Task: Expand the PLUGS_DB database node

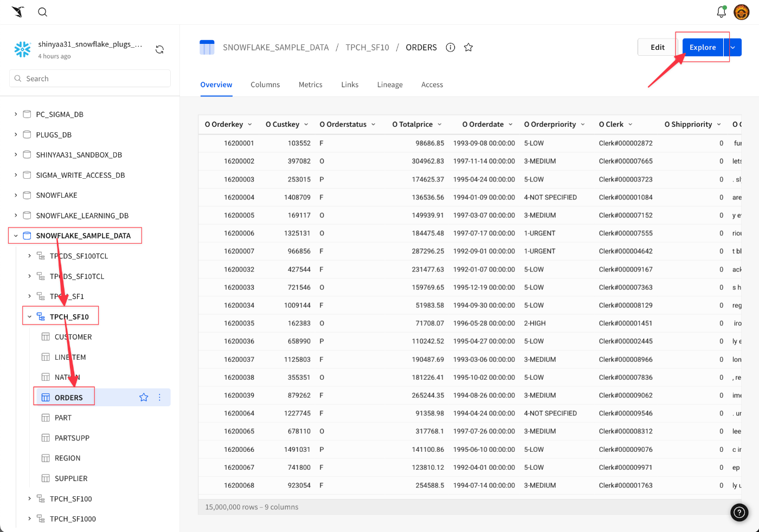Action: [16, 134]
